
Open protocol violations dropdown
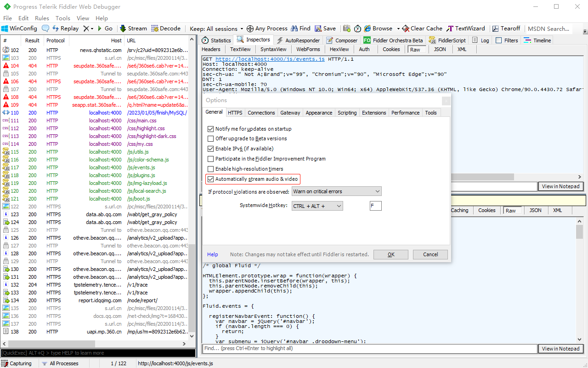click(337, 191)
